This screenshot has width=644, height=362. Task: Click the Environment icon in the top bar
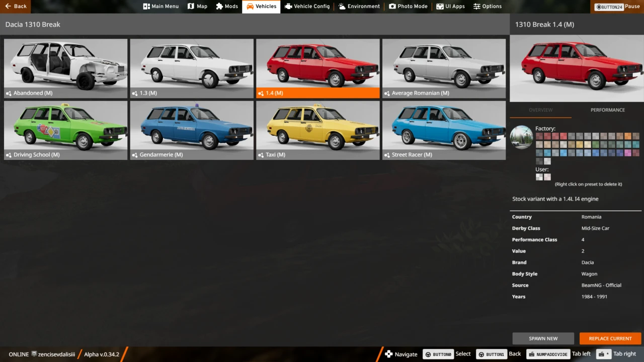[341, 7]
